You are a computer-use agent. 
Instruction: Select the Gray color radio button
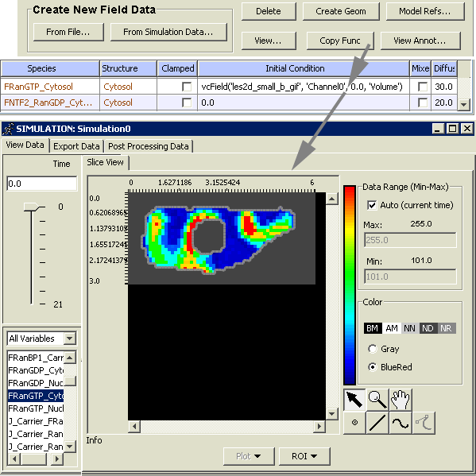pos(372,349)
